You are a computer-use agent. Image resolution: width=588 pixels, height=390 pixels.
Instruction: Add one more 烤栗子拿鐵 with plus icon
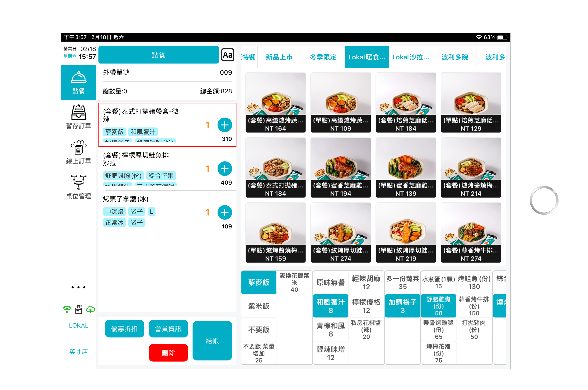[225, 212]
